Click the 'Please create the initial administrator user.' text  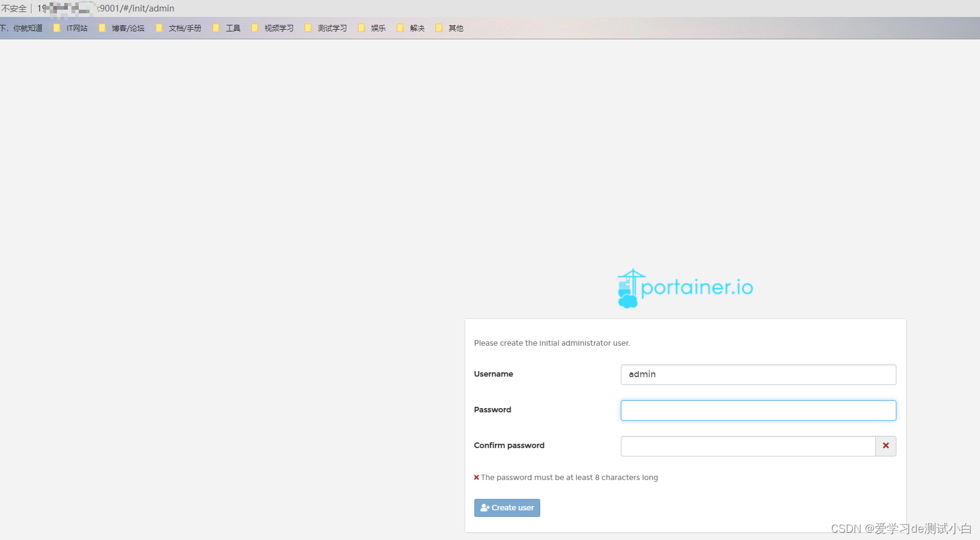pos(552,343)
